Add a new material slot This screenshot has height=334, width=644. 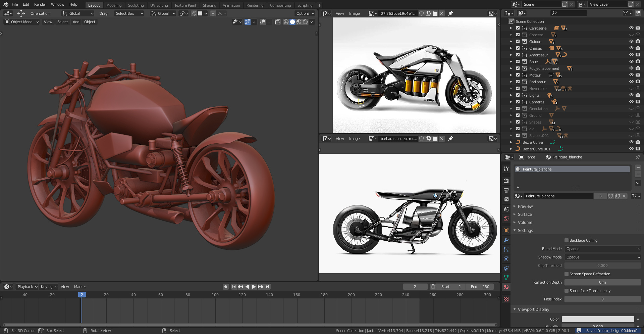click(x=638, y=167)
